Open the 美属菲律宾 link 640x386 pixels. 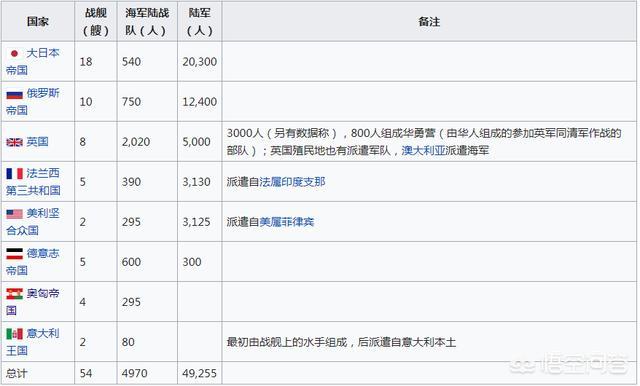point(287,222)
